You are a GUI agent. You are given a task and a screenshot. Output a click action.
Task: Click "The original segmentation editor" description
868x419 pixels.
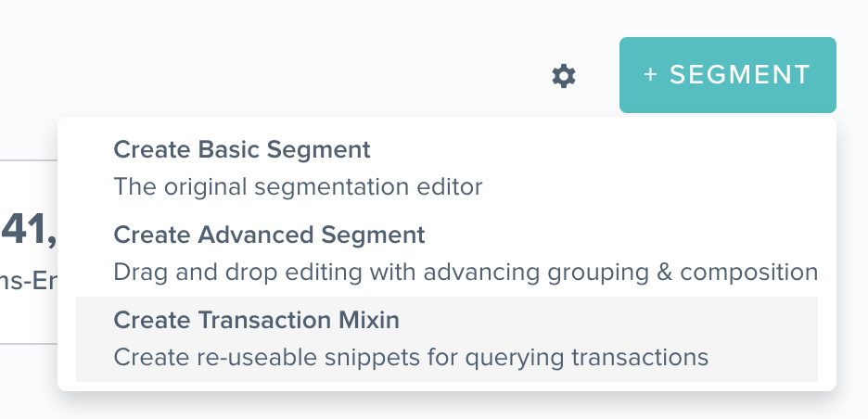pyautogui.click(x=298, y=186)
